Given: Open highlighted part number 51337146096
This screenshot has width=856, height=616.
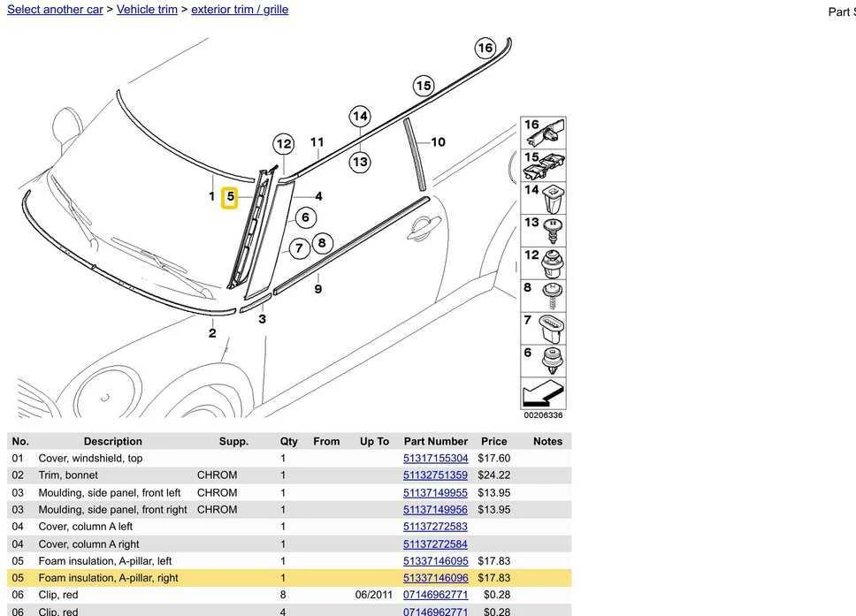Looking at the screenshot, I should [436, 578].
